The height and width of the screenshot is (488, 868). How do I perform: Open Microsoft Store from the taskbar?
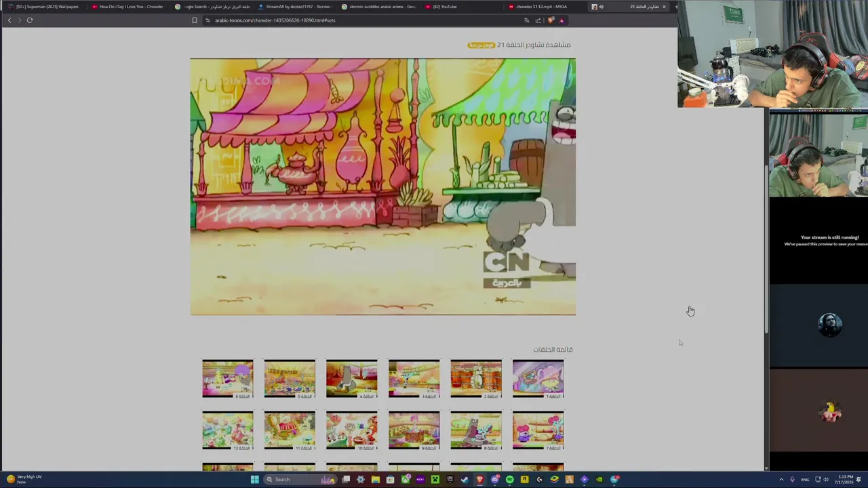click(390, 479)
